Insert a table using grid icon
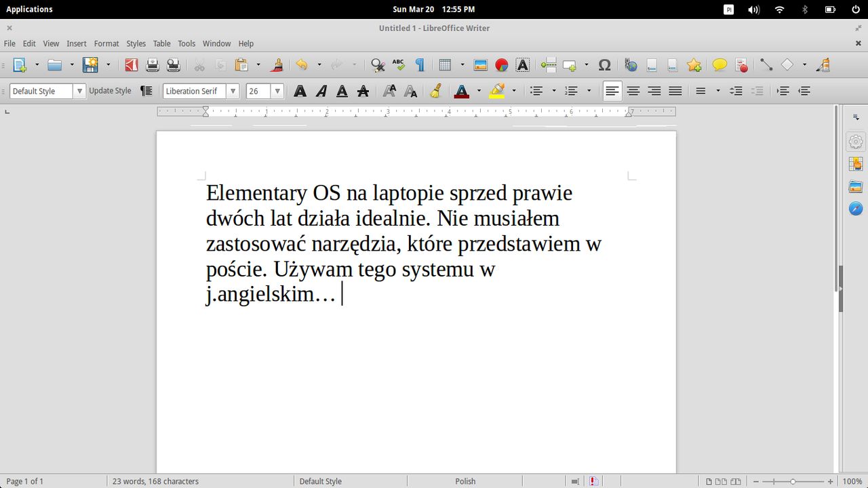Screen dimensions: 868x488 pyautogui.click(x=445, y=65)
